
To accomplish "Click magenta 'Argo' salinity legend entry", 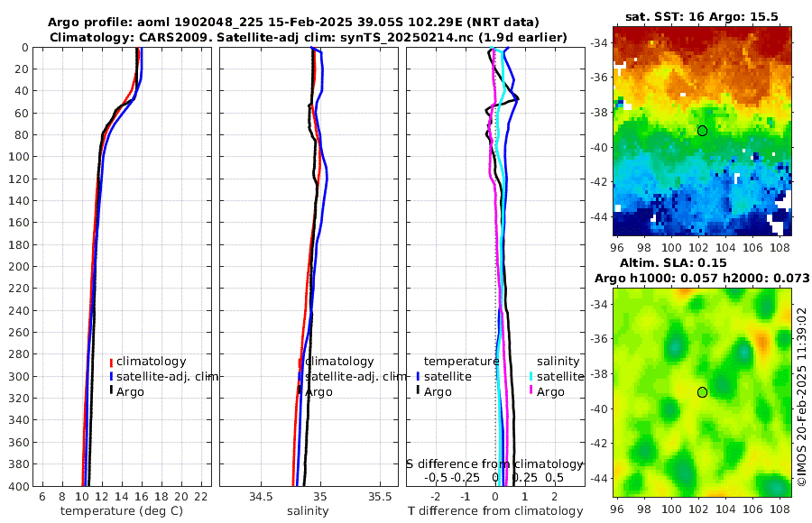I will [550, 392].
